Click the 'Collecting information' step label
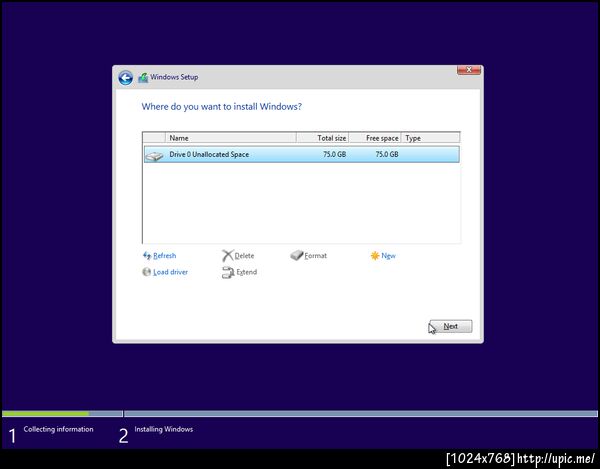 point(59,429)
